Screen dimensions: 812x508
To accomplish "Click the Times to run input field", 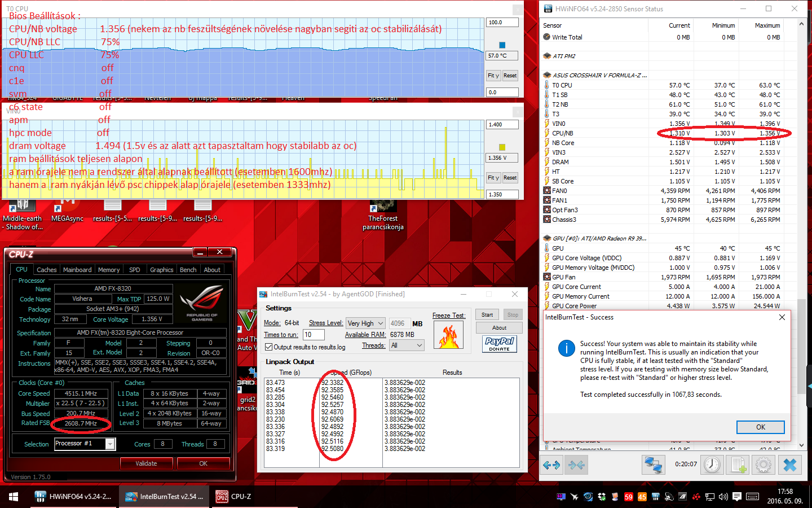I will pos(314,335).
